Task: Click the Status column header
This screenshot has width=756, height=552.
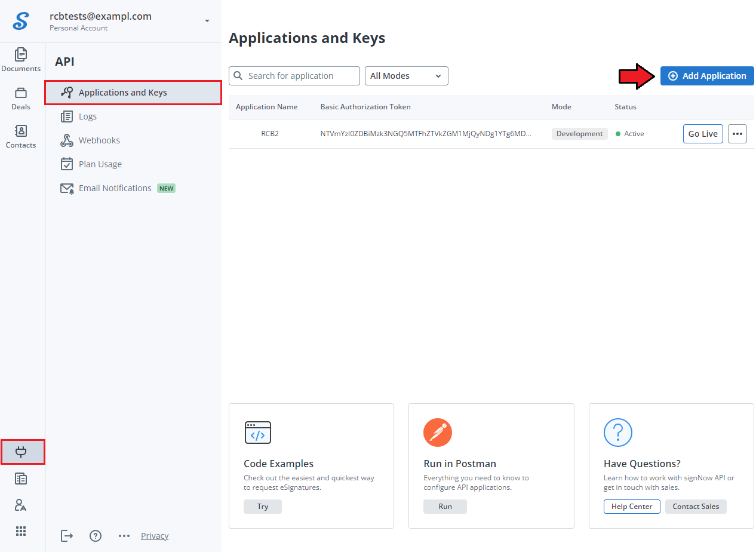Action: 625,107
